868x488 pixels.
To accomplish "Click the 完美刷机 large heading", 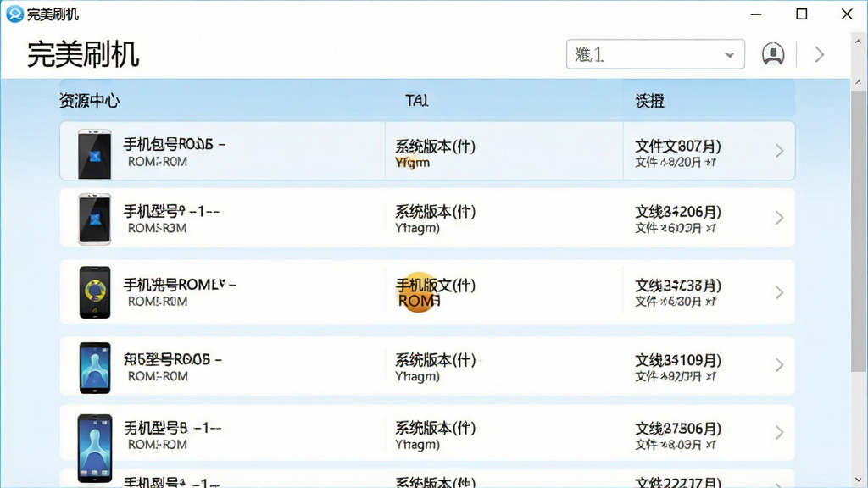I will coord(83,54).
